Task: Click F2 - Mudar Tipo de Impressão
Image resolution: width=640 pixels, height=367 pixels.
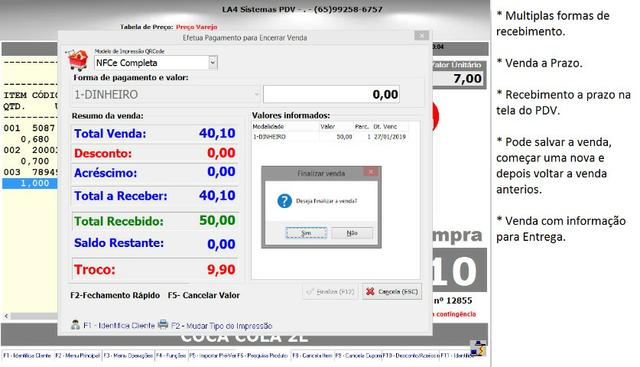Action: pos(222,326)
